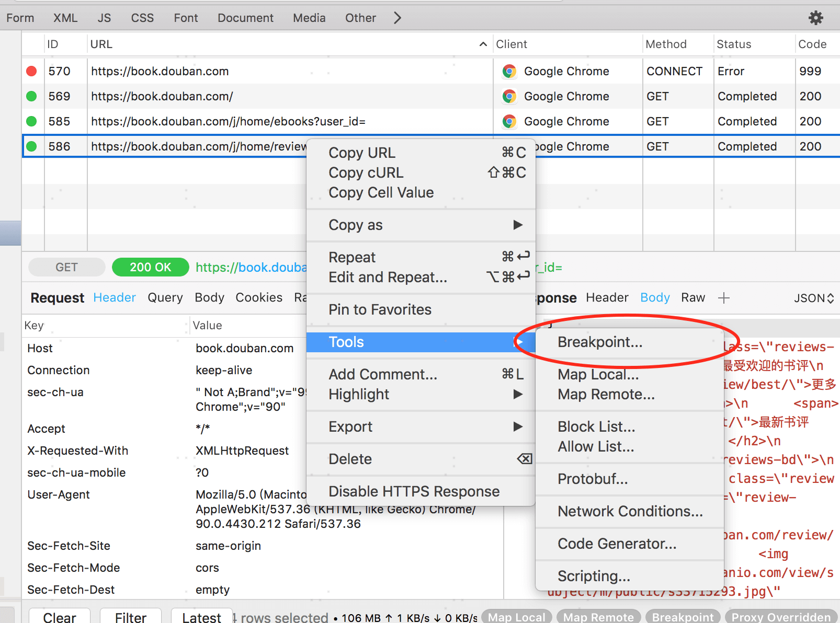
Task: Click the green status dot of request 585
Action: (31, 121)
